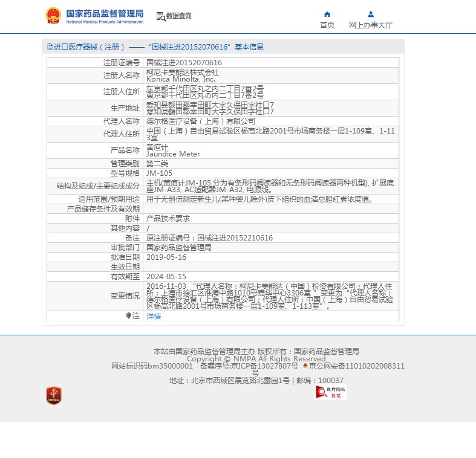Select 产品技术要求 attachment value
Viewport: 476px width, 458px height.
[168, 219]
